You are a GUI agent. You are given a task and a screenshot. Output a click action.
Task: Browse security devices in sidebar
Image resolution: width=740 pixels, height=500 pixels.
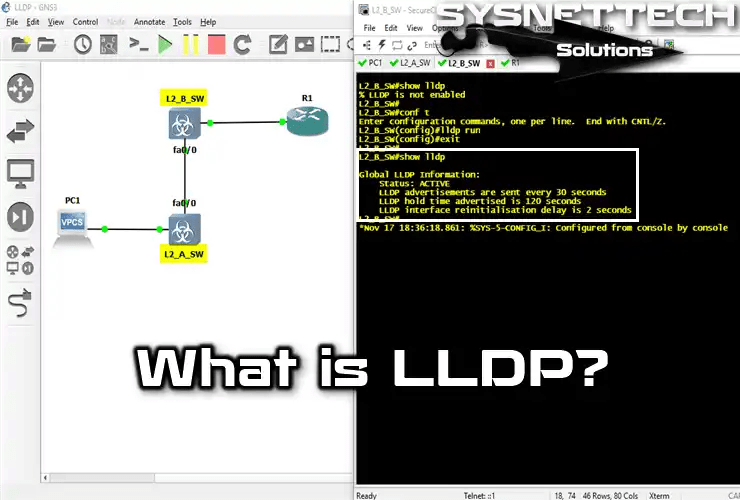pos(20,217)
